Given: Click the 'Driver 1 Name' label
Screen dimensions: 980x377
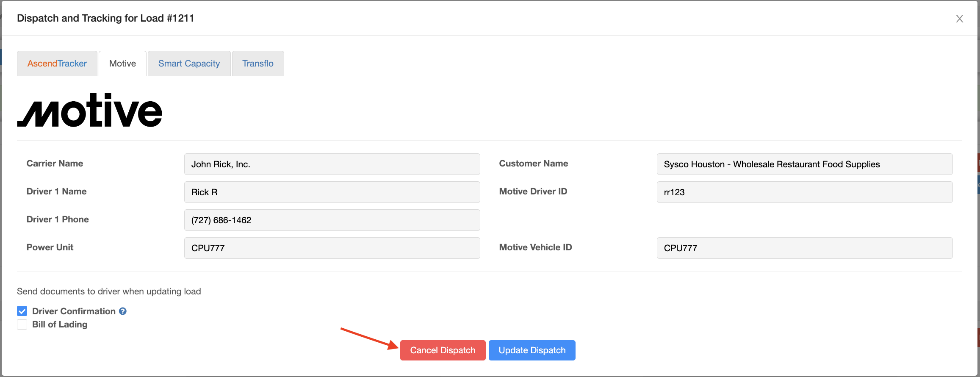Looking at the screenshot, I should pyautogui.click(x=56, y=191).
